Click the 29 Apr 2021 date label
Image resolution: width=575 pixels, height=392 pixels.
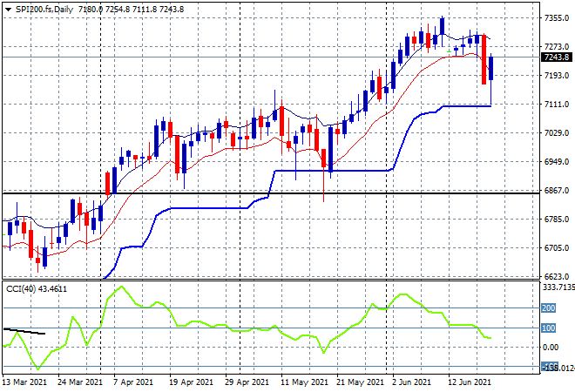click(247, 382)
